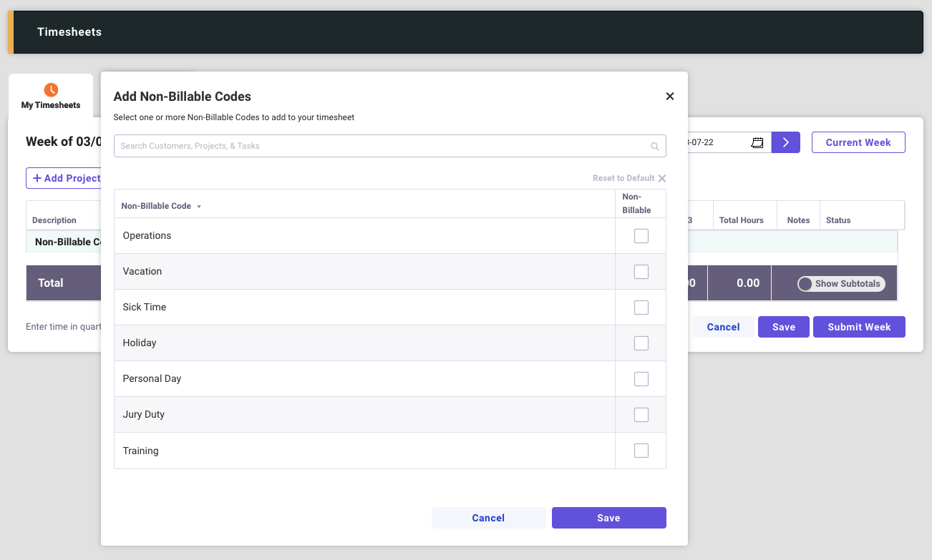Click the My Timesheets clock icon

click(51, 90)
